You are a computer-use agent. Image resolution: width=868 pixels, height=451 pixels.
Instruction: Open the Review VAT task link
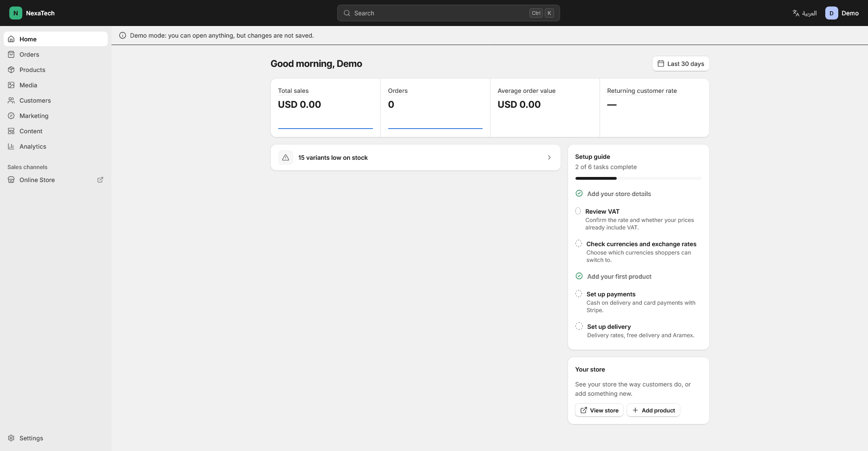coord(602,211)
